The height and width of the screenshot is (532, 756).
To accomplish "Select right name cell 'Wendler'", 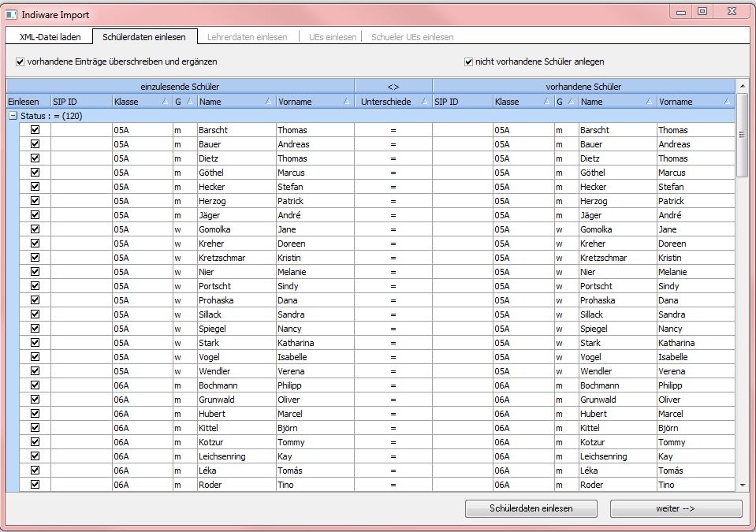I will (x=618, y=371).
